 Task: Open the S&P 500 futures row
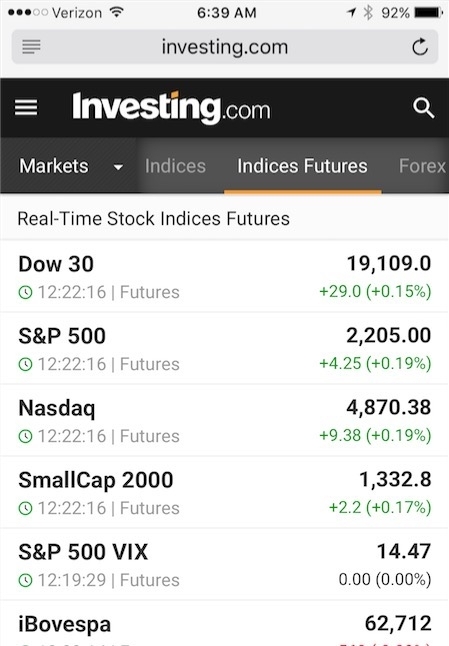coord(224,349)
